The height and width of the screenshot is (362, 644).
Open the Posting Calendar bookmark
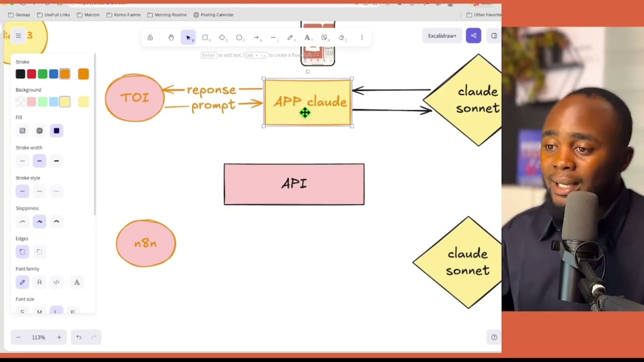click(x=213, y=15)
